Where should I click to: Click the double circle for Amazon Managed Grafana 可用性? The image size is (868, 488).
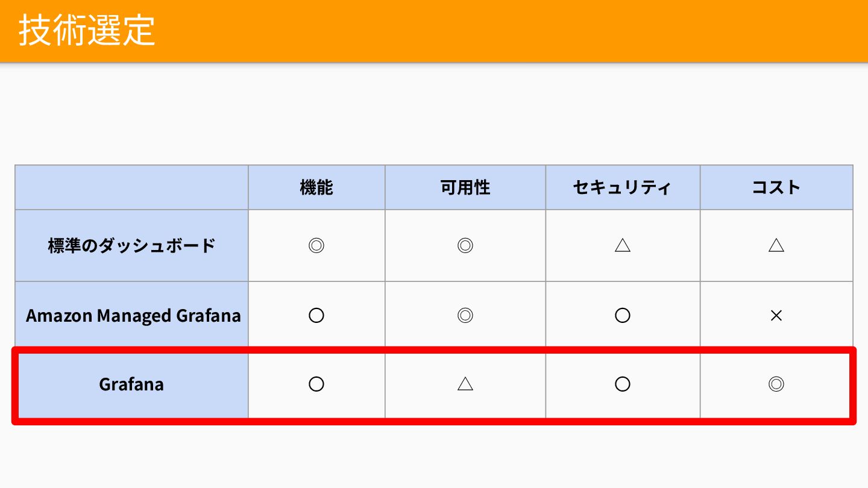[x=465, y=315]
